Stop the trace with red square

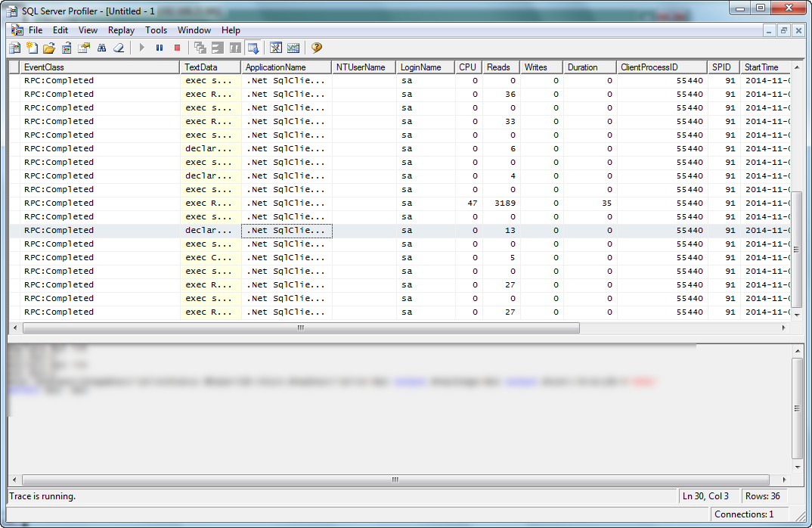[177, 48]
